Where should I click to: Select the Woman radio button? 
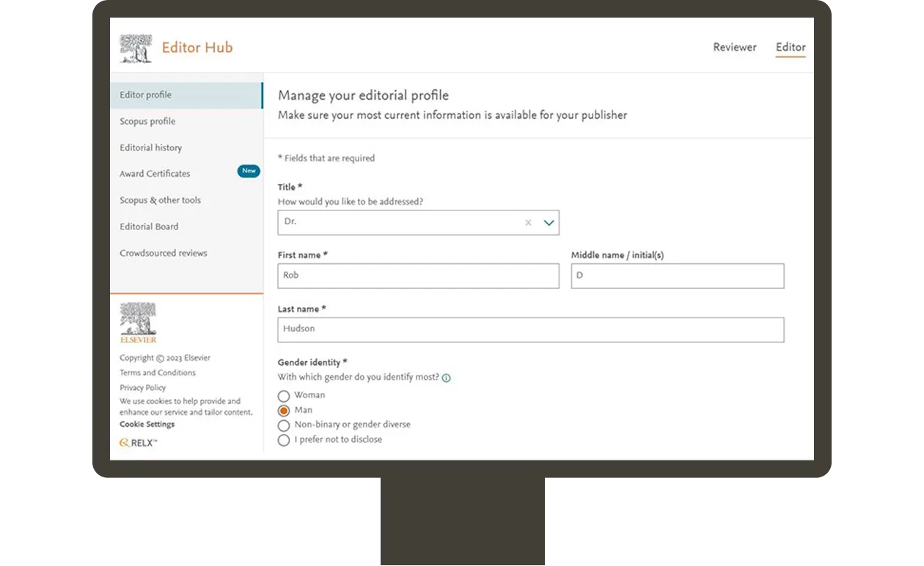(x=284, y=396)
